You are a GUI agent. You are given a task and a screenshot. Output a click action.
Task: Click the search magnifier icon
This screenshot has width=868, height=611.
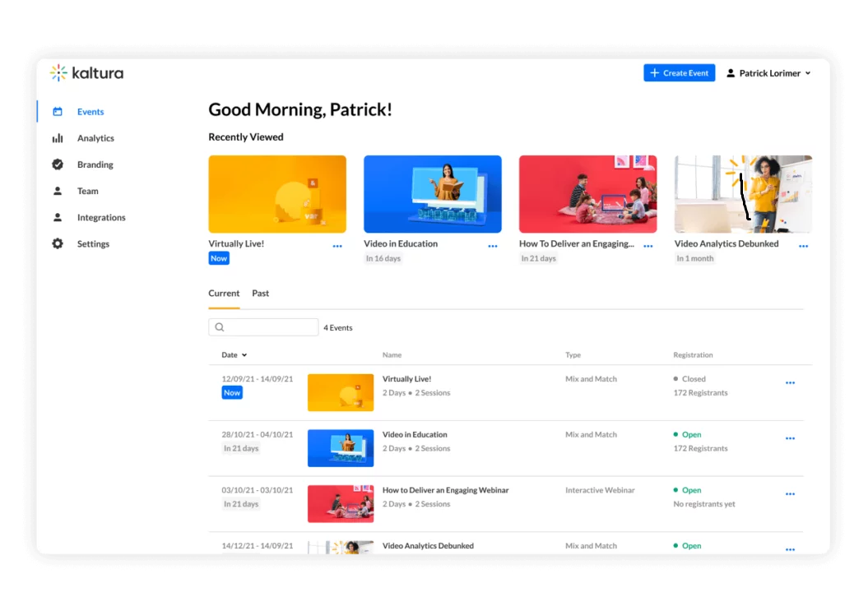click(220, 327)
